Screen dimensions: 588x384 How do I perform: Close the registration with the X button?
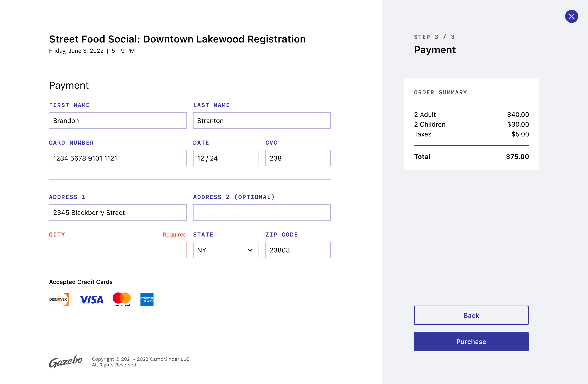(571, 16)
